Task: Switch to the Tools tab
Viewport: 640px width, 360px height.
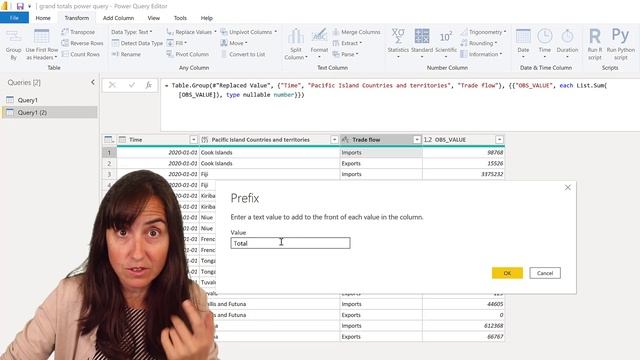Action: 180,18
